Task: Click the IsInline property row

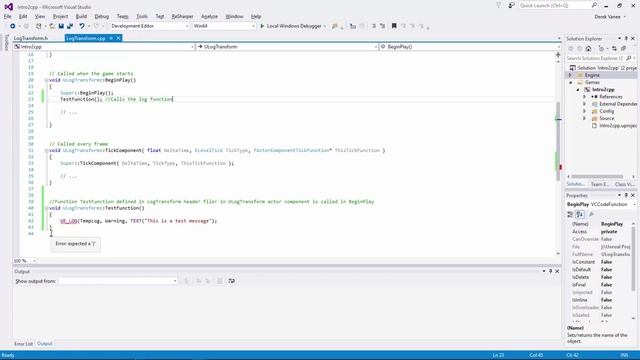Action: [599, 300]
